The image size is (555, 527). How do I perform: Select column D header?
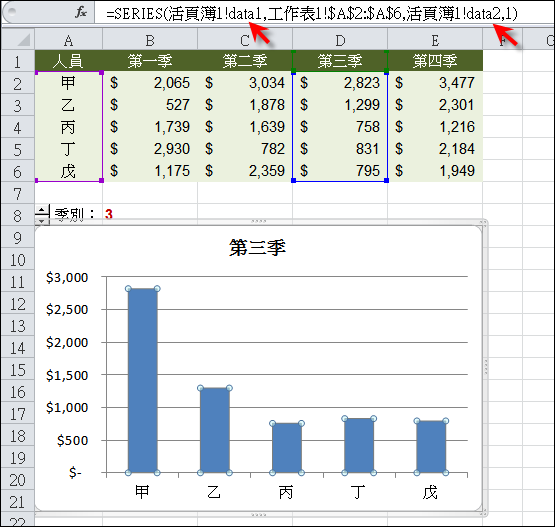340,40
